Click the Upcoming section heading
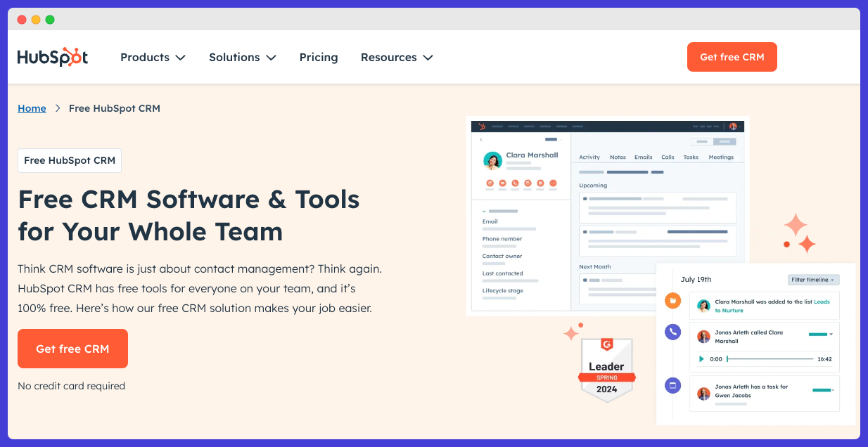The height and width of the screenshot is (447, 868). 593,186
